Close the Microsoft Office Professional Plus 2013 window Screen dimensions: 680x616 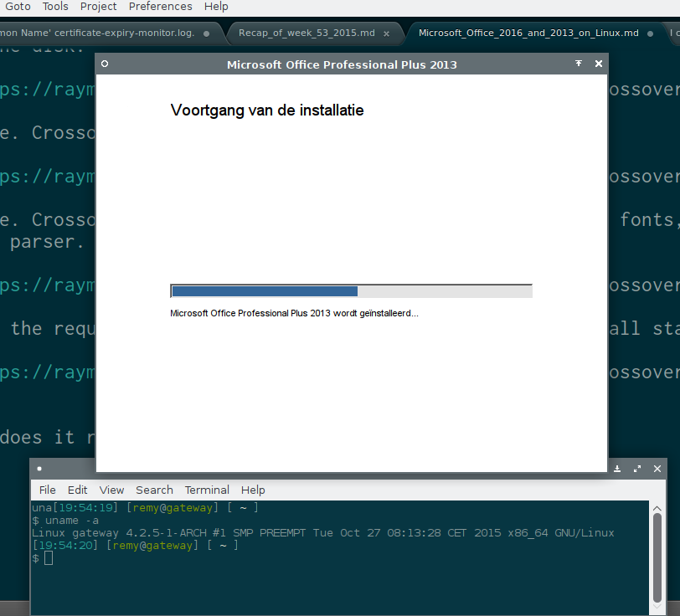599,64
